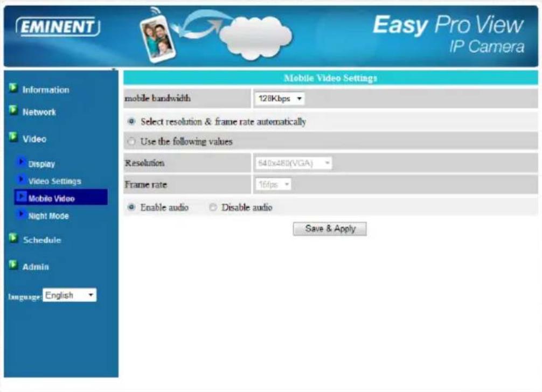Open the Information menu section

(46, 90)
